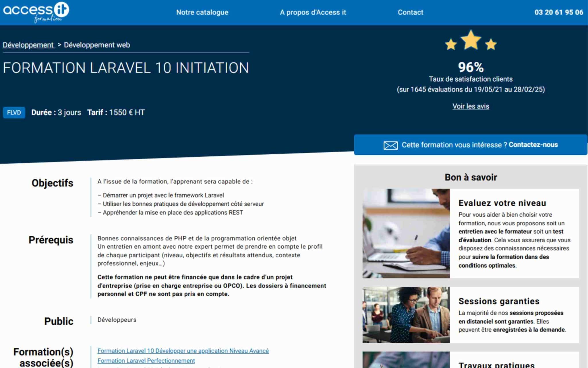Click the Evaluez votre niveau heading
Screen dimensions: 588x368
point(502,203)
